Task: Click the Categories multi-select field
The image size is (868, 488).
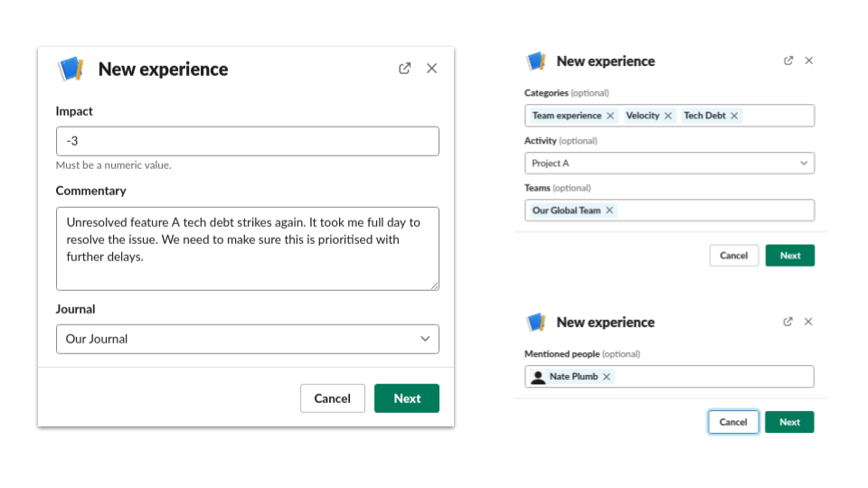Action: 669,116
